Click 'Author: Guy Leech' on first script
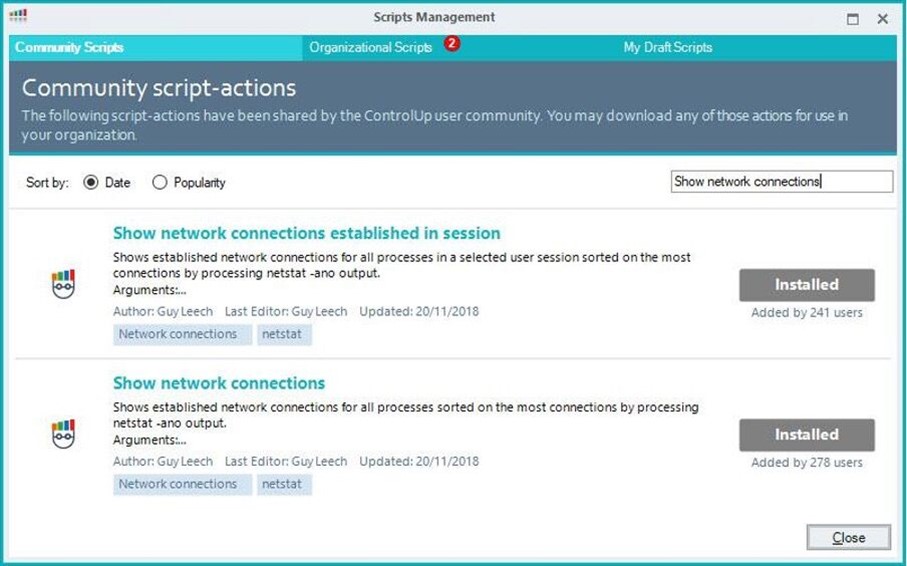The height and width of the screenshot is (566, 907). (163, 311)
